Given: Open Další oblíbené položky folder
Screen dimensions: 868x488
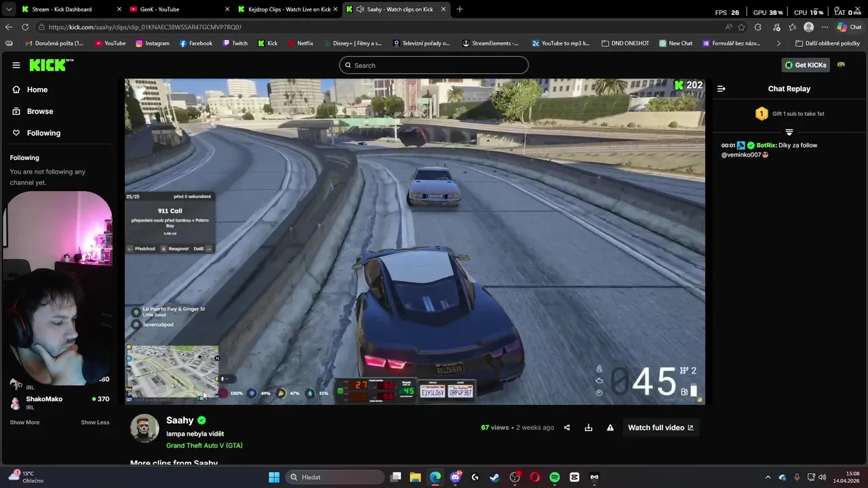Looking at the screenshot, I should 827,43.
